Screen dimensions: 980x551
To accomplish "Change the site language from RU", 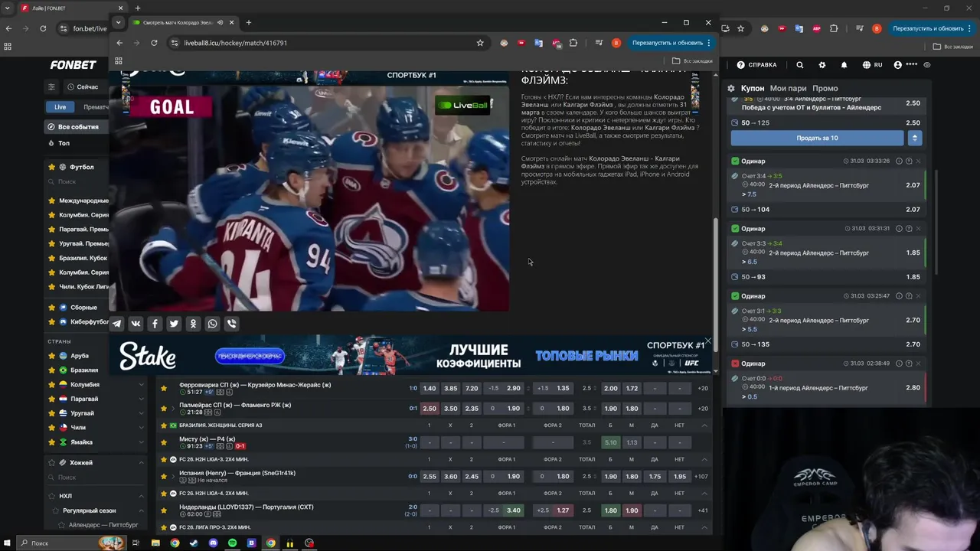I will point(873,65).
